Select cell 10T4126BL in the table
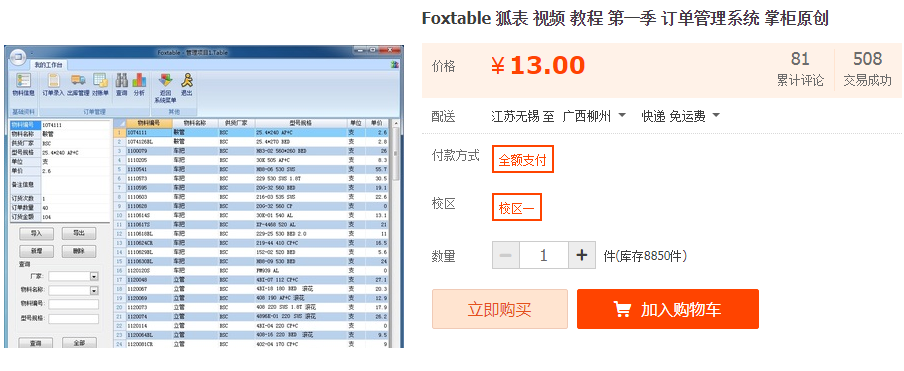 (149, 141)
